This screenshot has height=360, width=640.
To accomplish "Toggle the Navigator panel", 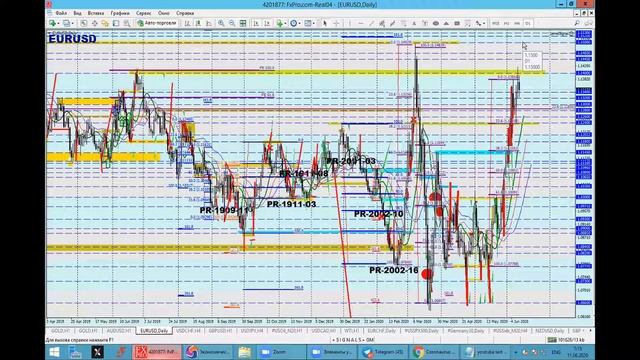I will (x=105, y=23).
